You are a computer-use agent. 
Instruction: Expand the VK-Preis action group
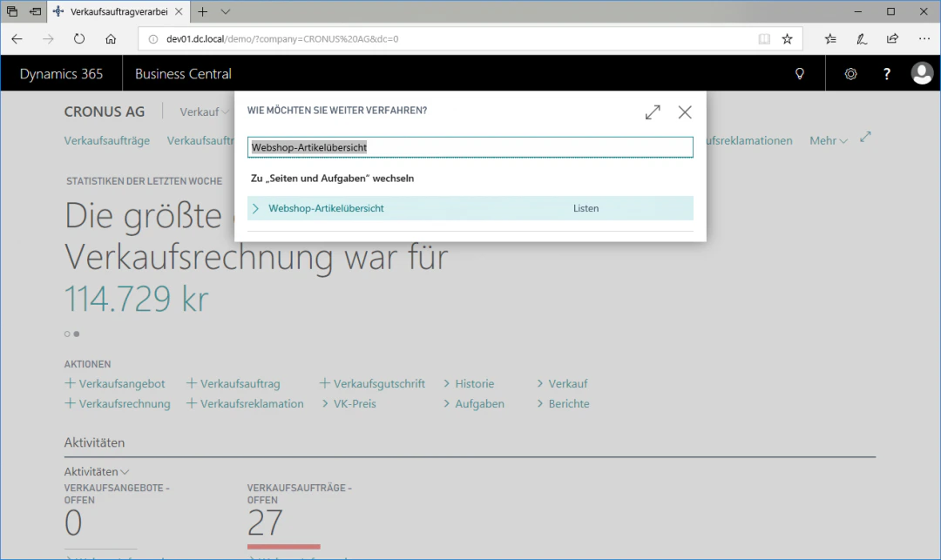click(349, 403)
